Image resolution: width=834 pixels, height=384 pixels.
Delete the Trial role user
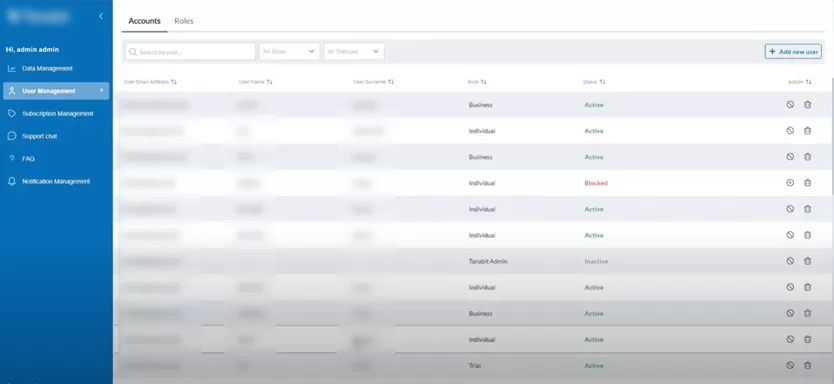pos(807,365)
